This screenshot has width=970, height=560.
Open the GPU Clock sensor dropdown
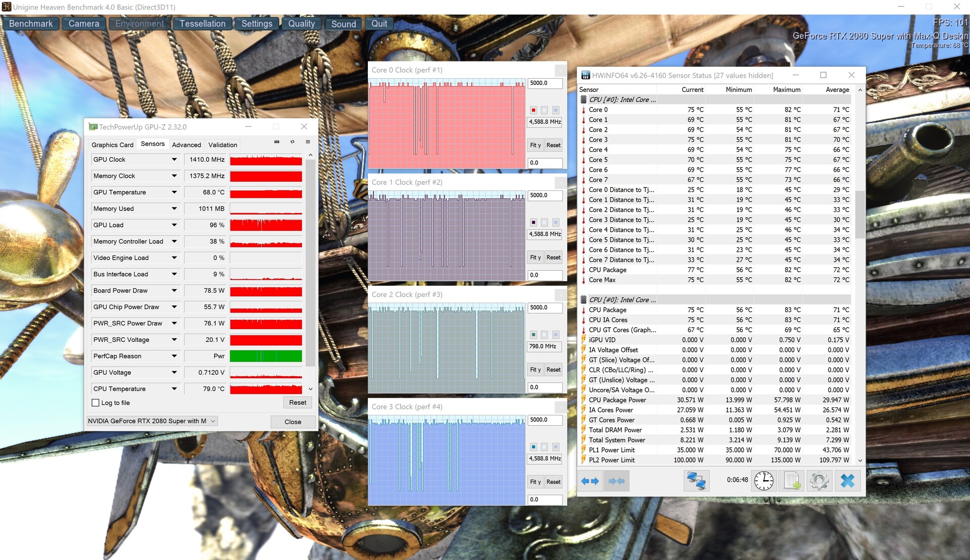[x=174, y=160]
